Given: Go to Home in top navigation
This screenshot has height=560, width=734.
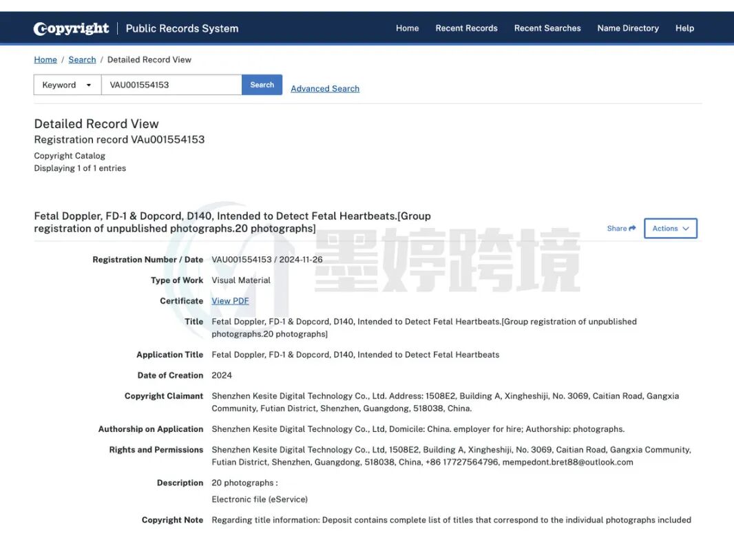Looking at the screenshot, I should [407, 28].
